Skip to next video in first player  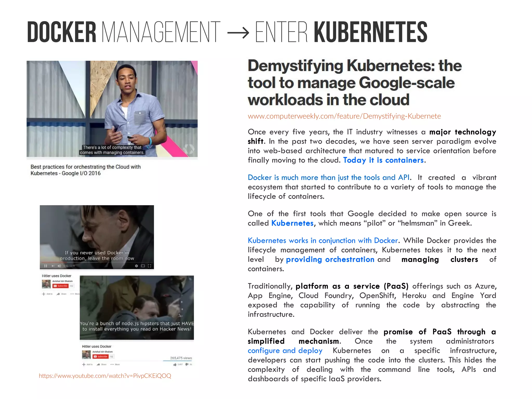(x=53, y=266)
